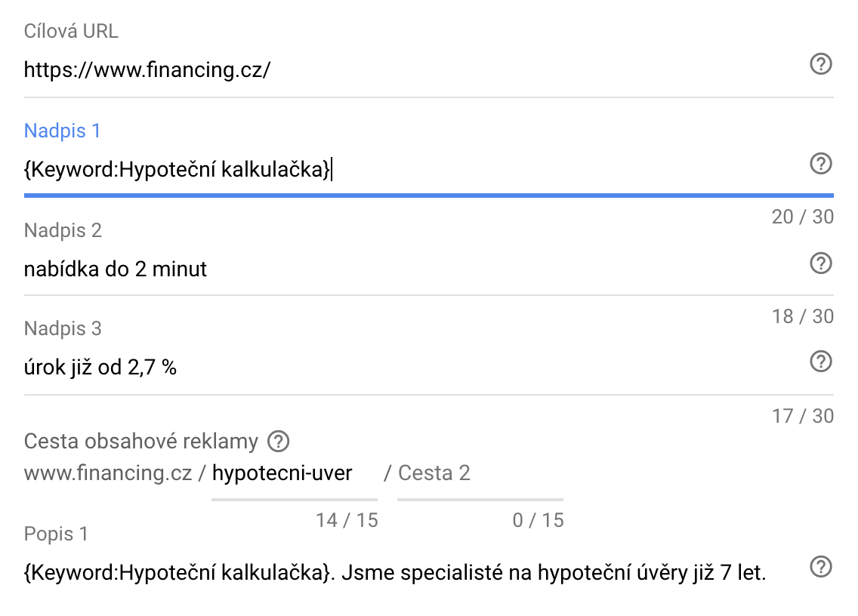Click the Cílová URL label
Viewport: 858px width, 616px height.
tap(71, 31)
